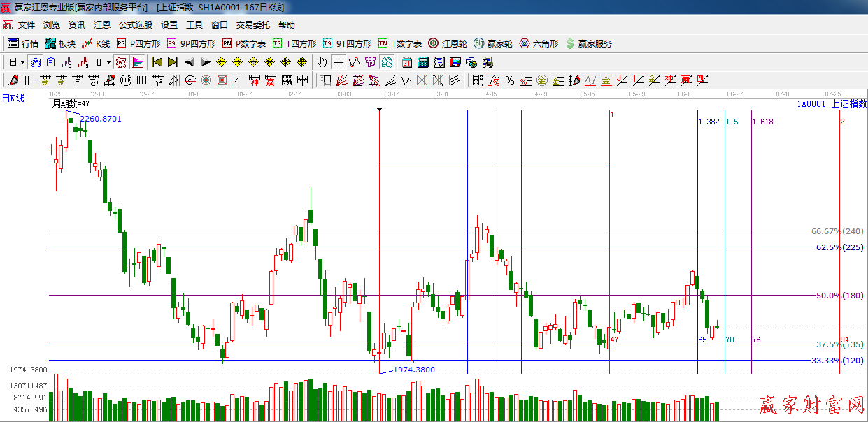Viewport: 868px width, 422px height.
Task: Expand the candlestick type dropdown arrow
Action: point(108,62)
